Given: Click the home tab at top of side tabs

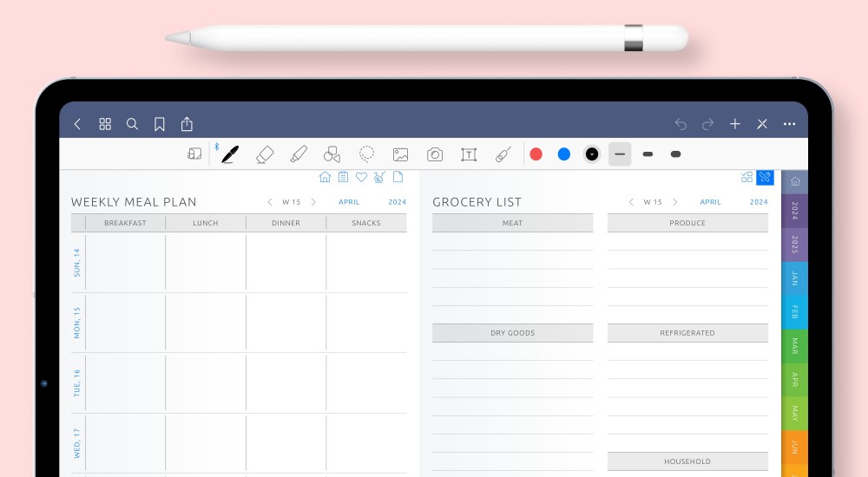Looking at the screenshot, I should pyautogui.click(x=795, y=181).
